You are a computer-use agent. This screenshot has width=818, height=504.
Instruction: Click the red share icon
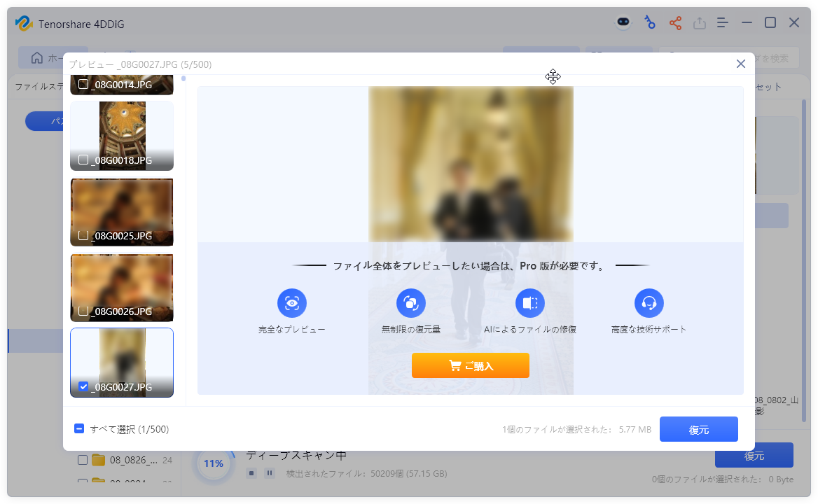tap(676, 23)
